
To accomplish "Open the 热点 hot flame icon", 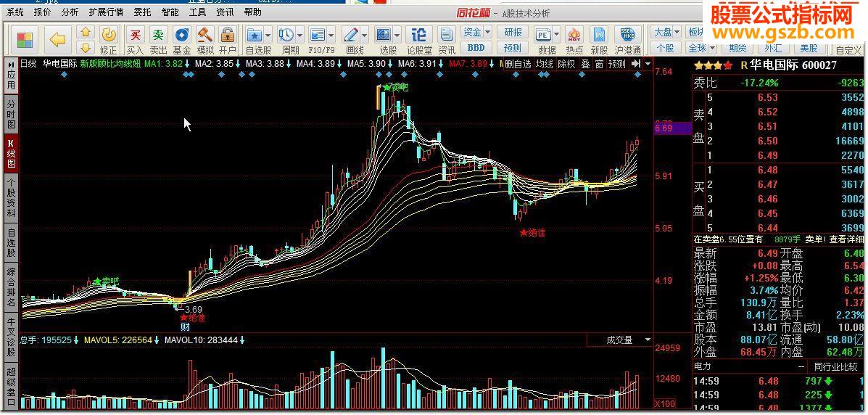I will 574,35.
